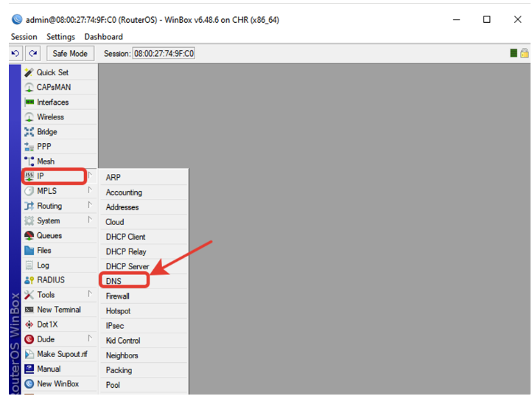Viewport: 532px width, 396px height.
Task: Click the Manual book icon
Action: tap(29, 369)
